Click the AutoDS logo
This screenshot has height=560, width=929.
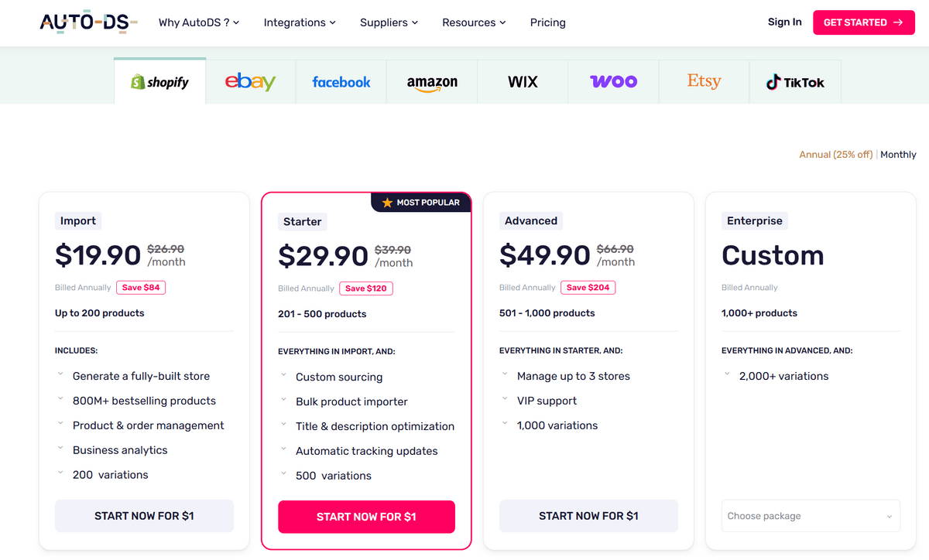pyautogui.click(x=88, y=22)
